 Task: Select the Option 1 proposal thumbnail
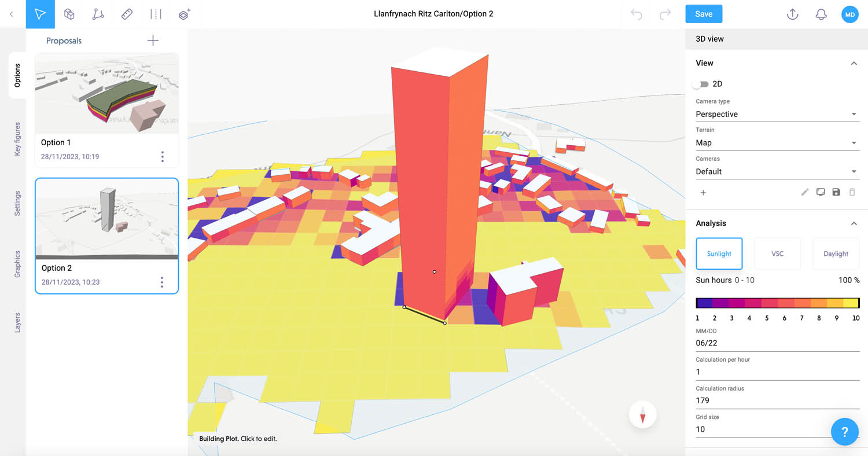(x=107, y=94)
